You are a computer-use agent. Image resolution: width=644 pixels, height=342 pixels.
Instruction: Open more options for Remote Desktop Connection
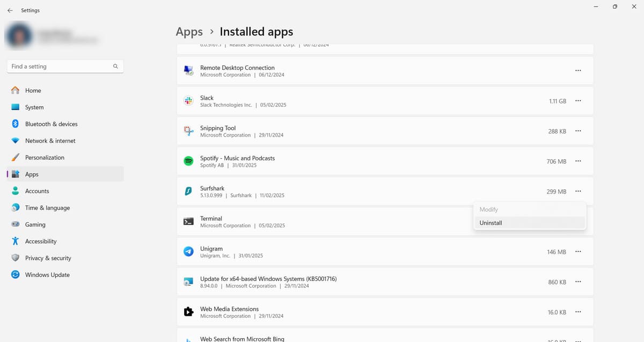(x=578, y=71)
